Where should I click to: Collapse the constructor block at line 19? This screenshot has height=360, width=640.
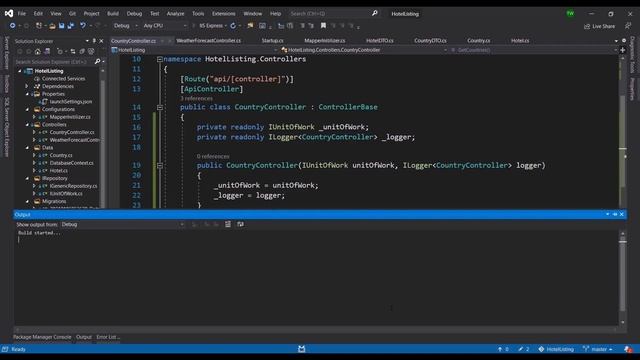pyautogui.click(x=160, y=165)
